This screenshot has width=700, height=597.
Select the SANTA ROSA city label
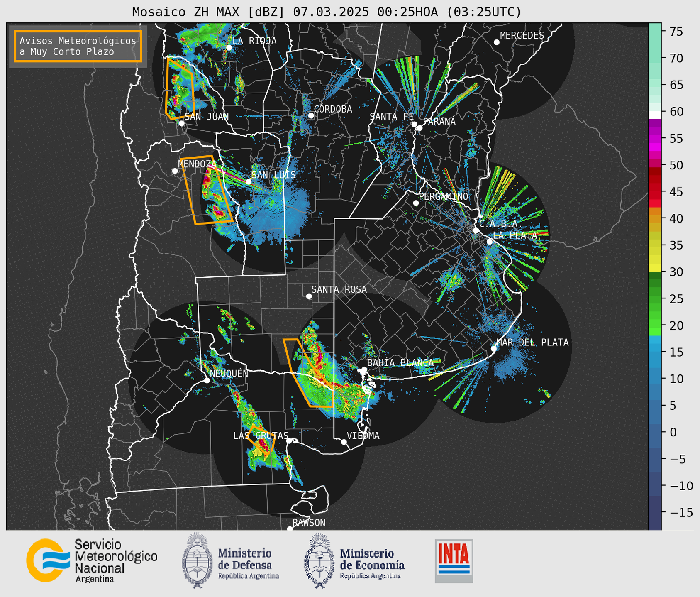pyautogui.click(x=339, y=289)
